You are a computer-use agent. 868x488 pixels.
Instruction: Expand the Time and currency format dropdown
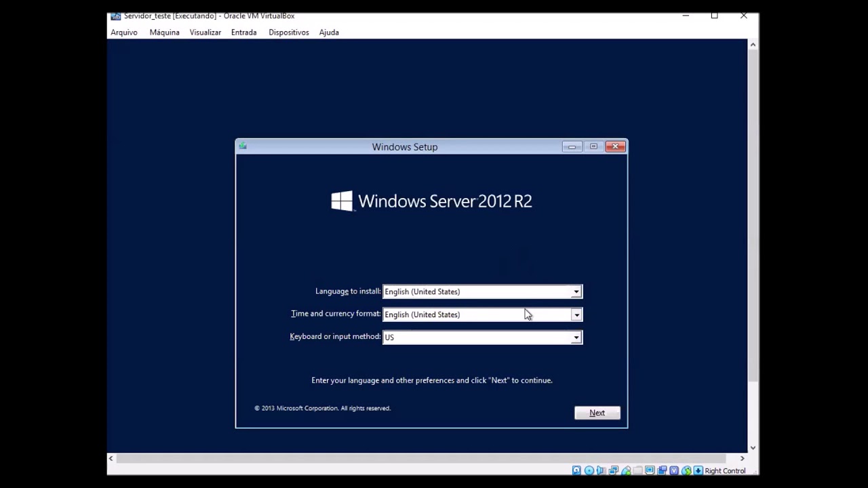click(576, 314)
